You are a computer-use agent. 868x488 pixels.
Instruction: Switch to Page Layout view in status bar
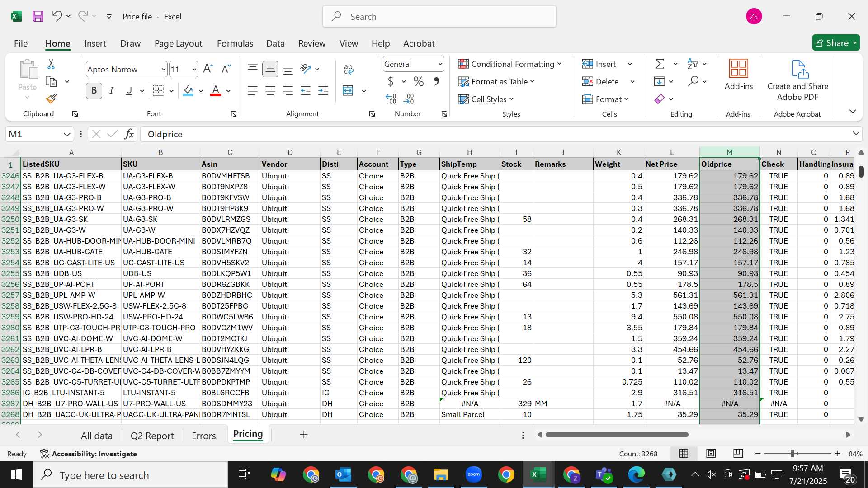(711, 453)
